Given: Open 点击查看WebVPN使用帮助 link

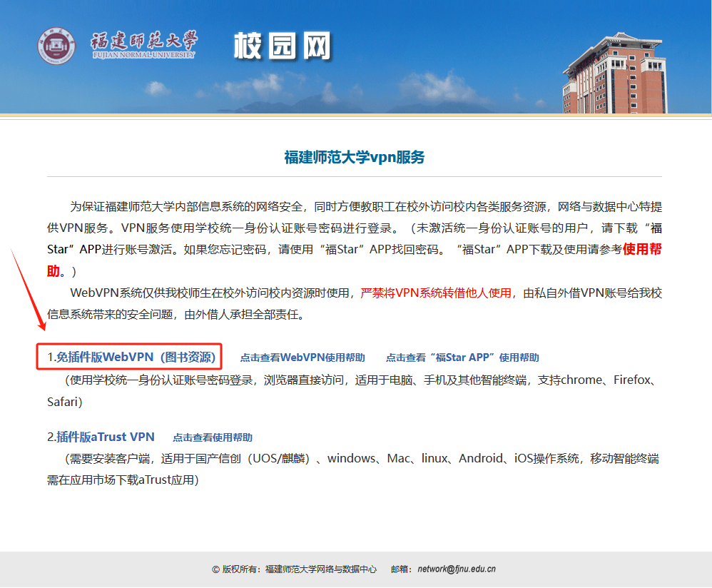Looking at the screenshot, I should tap(302, 358).
